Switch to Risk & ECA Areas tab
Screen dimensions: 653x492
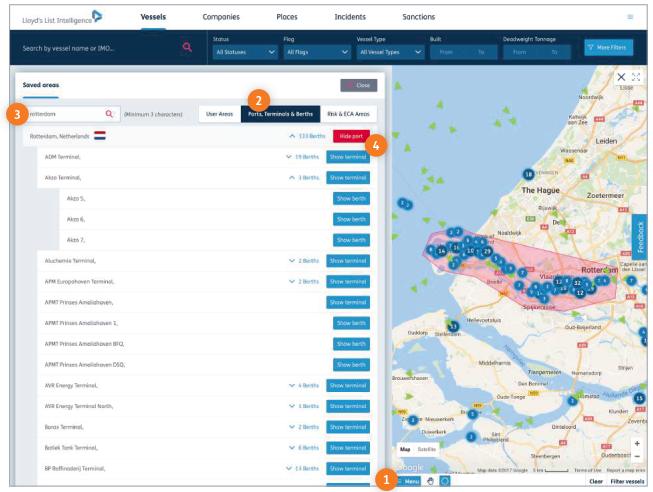[349, 114]
